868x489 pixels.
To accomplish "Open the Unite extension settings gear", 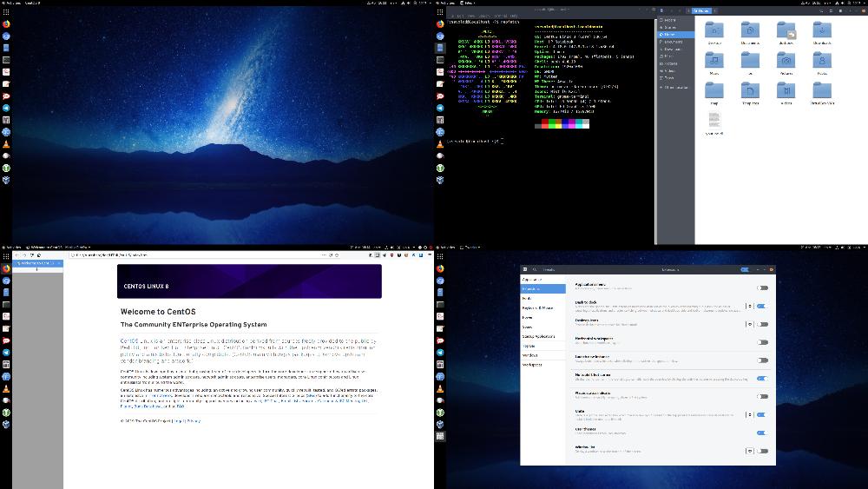I will [750, 415].
